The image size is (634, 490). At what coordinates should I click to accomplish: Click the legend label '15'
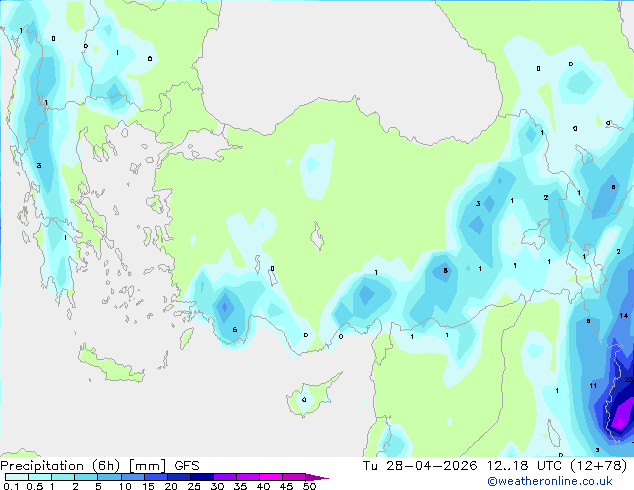coord(148,486)
